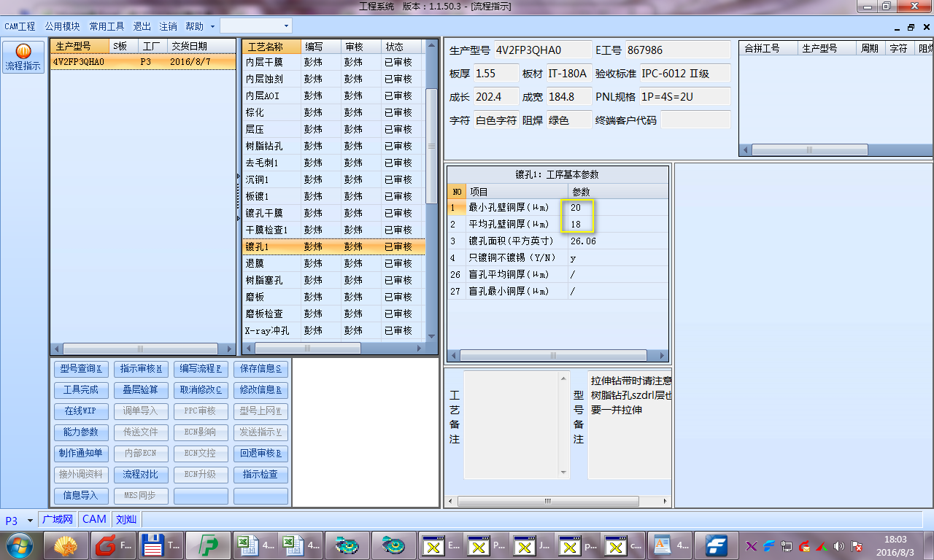Viewport: 934px width, 560px height.
Task: Click the 工艺名称 column header
Action: [271, 47]
